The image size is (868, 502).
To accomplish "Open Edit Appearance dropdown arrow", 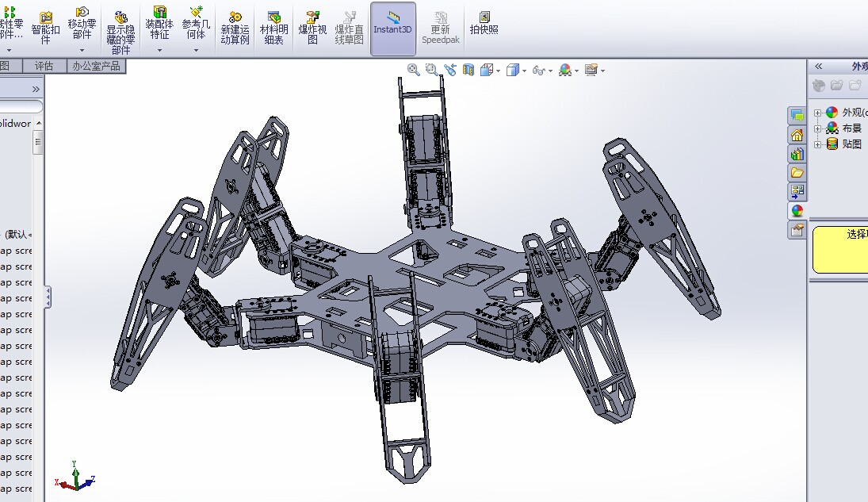I will (x=577, y=71).
